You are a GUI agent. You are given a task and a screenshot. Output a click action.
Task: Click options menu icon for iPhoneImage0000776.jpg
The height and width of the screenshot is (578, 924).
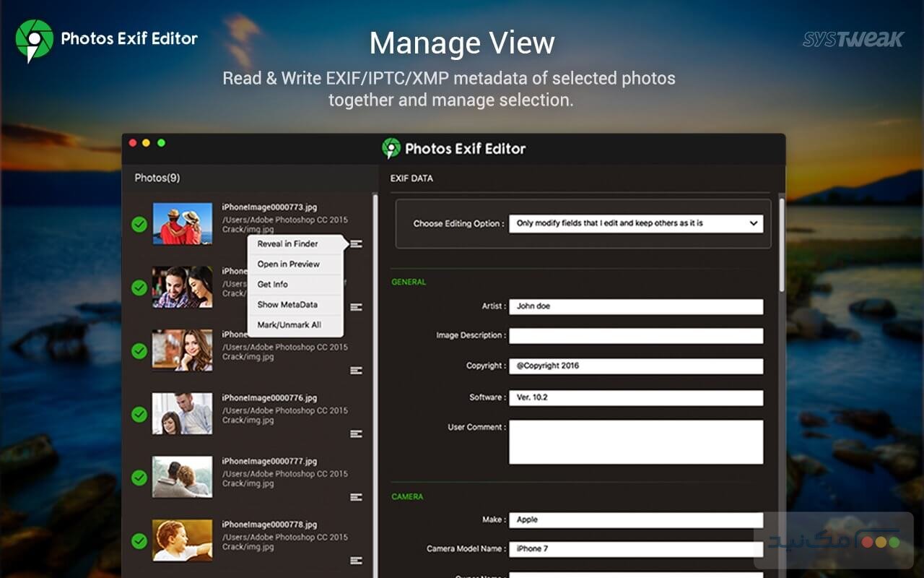[x=356, y=433]
